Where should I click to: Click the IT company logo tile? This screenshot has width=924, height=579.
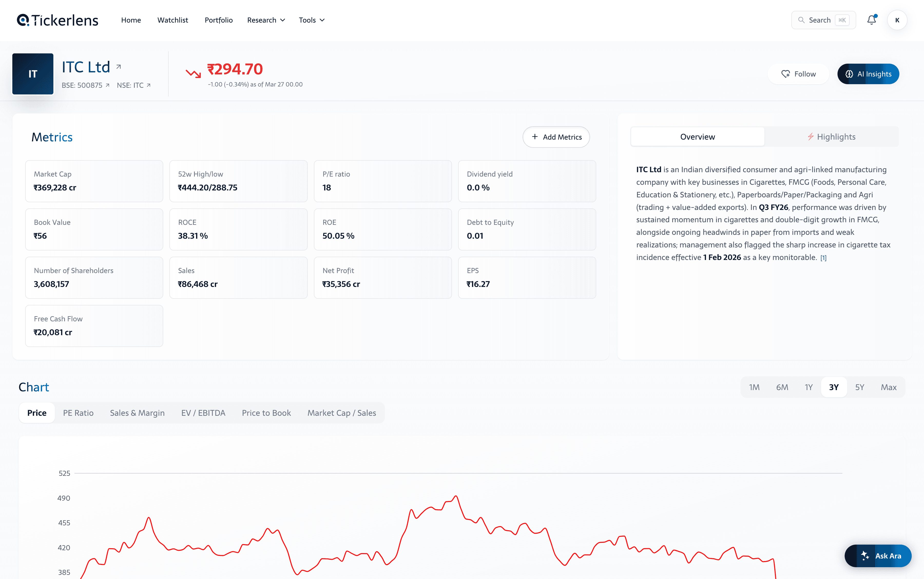coord(33,73)
